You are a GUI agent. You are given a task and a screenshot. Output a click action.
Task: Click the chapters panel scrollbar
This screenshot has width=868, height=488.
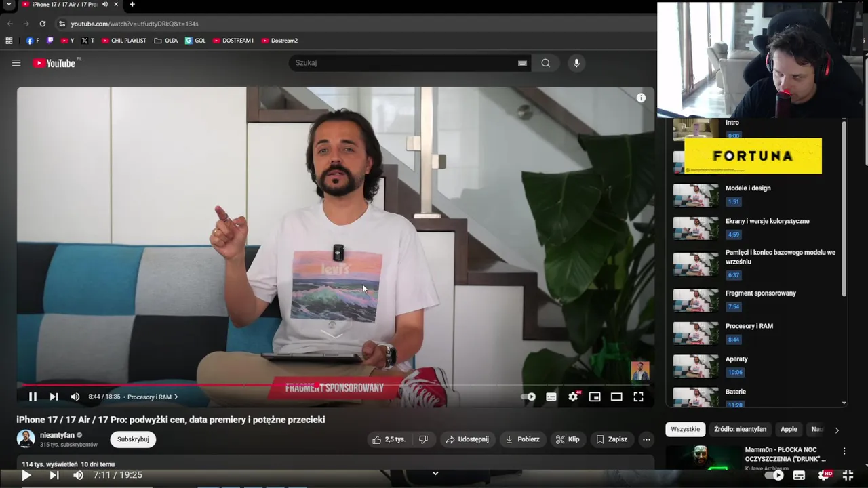(844, 209)
